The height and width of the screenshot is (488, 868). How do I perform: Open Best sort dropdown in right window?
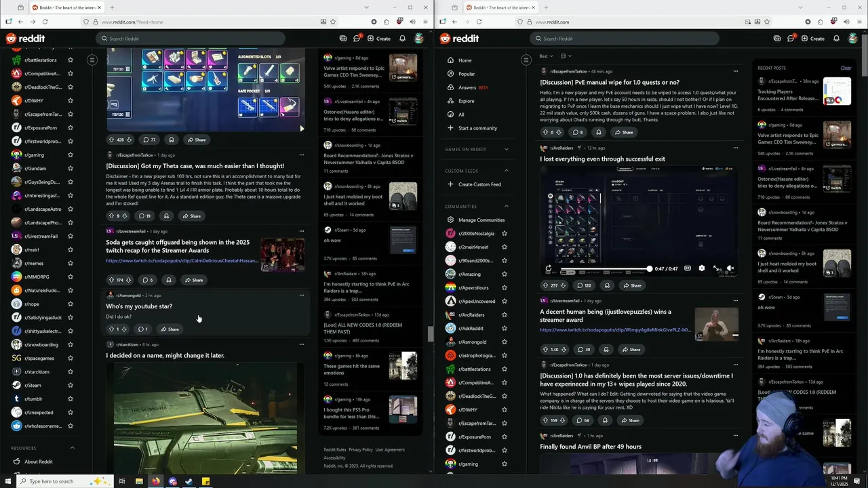(546, 56)
